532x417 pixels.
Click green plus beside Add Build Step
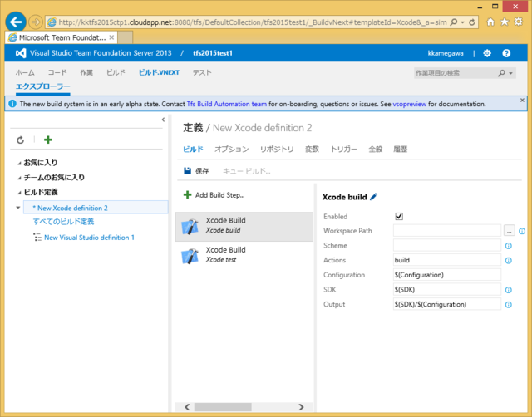tap(187, 194)
